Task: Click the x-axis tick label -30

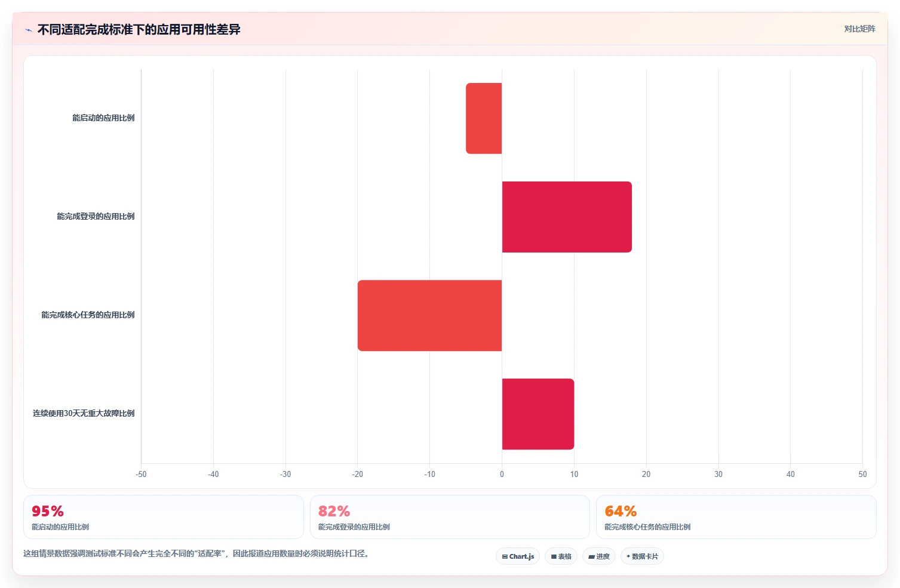Action: click(285, 475)
